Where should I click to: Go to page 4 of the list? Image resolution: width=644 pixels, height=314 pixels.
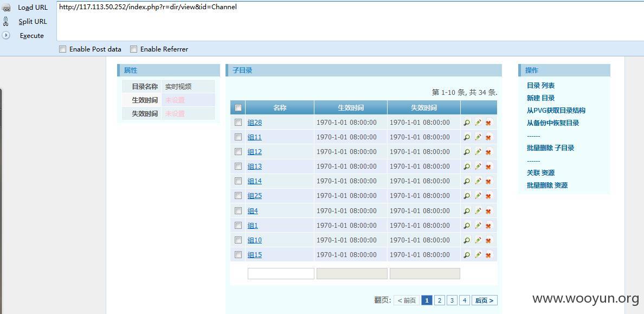tap(465, 300)
